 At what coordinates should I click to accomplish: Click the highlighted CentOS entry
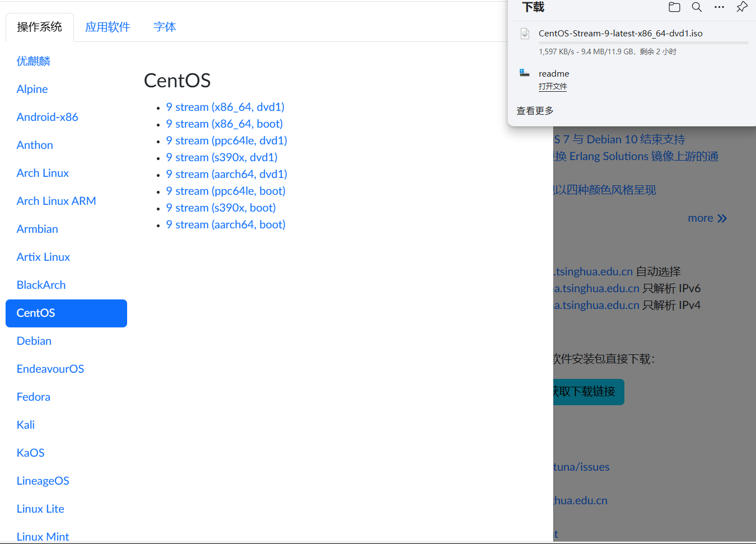tap(66, 313)
